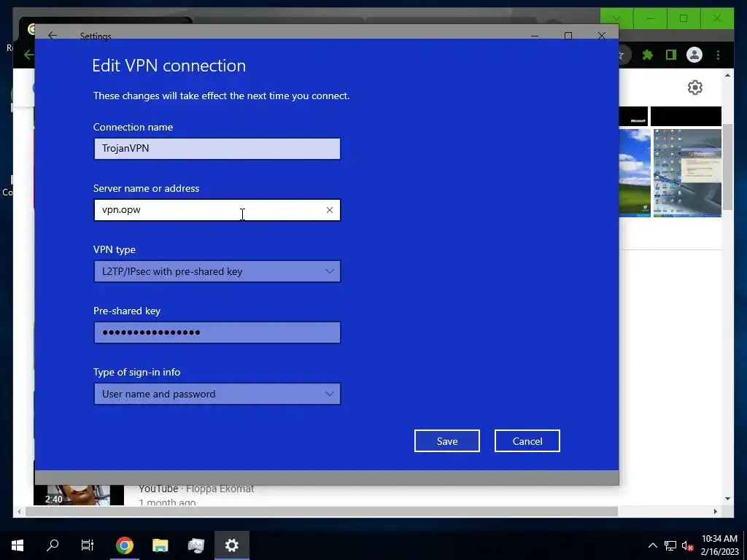Open Task View on the taskbar
The height and width of the screenshot is (560, 747).
[x=88, y=545]
